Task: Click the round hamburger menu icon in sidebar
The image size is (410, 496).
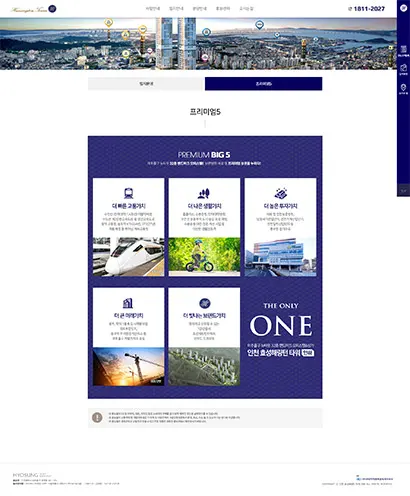Action: point(403,8)
